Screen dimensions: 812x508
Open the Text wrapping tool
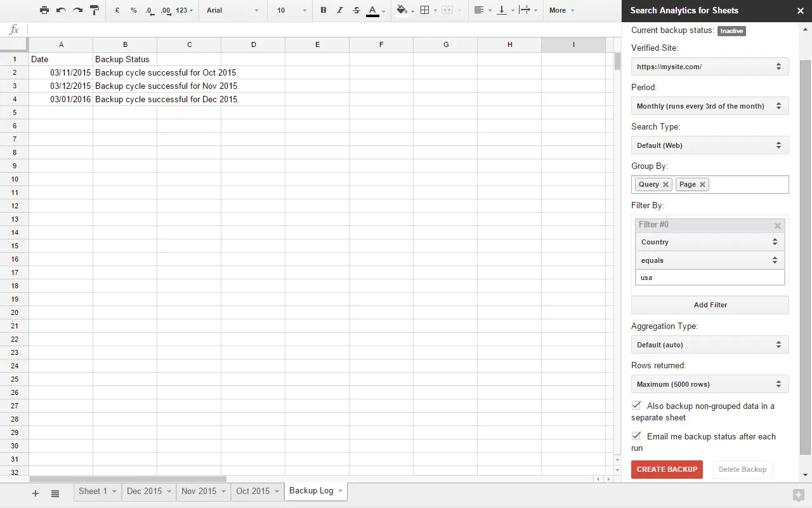coord(528,10)
